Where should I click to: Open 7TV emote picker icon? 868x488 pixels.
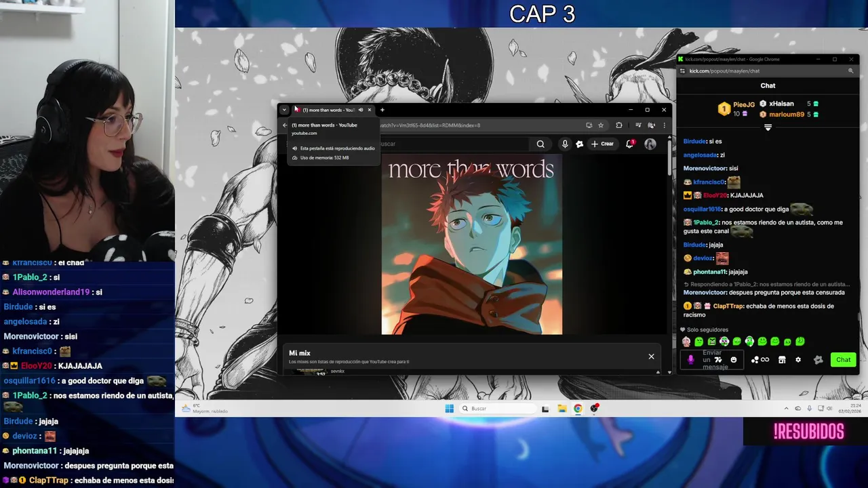[718, 360]
